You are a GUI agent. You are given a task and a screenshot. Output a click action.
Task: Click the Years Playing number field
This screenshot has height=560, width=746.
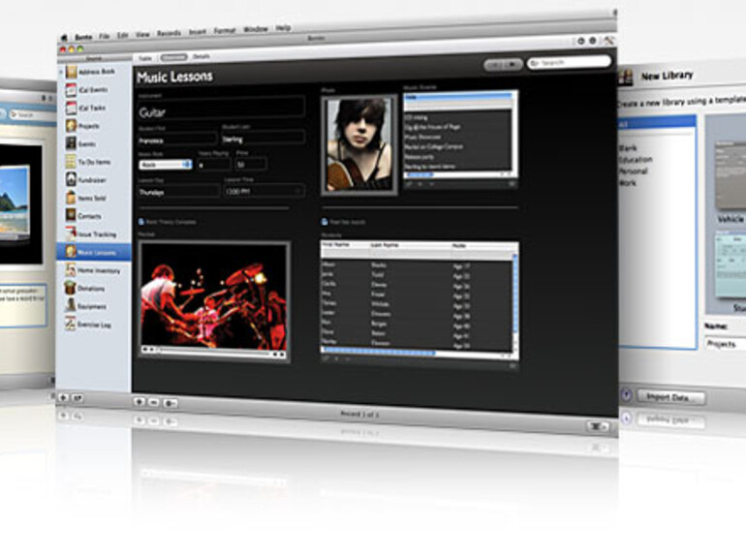pos(214,165)
